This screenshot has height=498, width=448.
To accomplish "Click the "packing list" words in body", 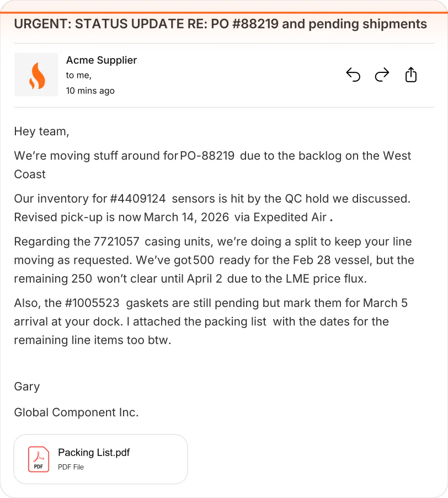I will pyautogui.click(x=235, y=322).
